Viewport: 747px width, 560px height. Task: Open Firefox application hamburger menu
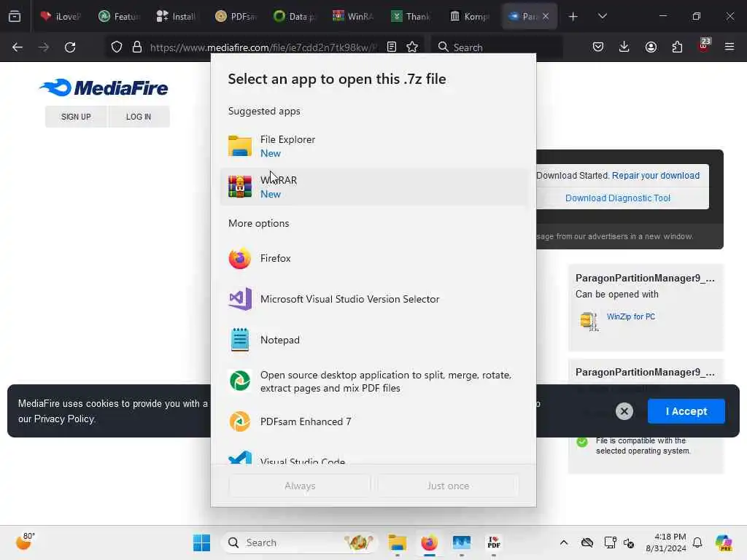tap(729, 47)
